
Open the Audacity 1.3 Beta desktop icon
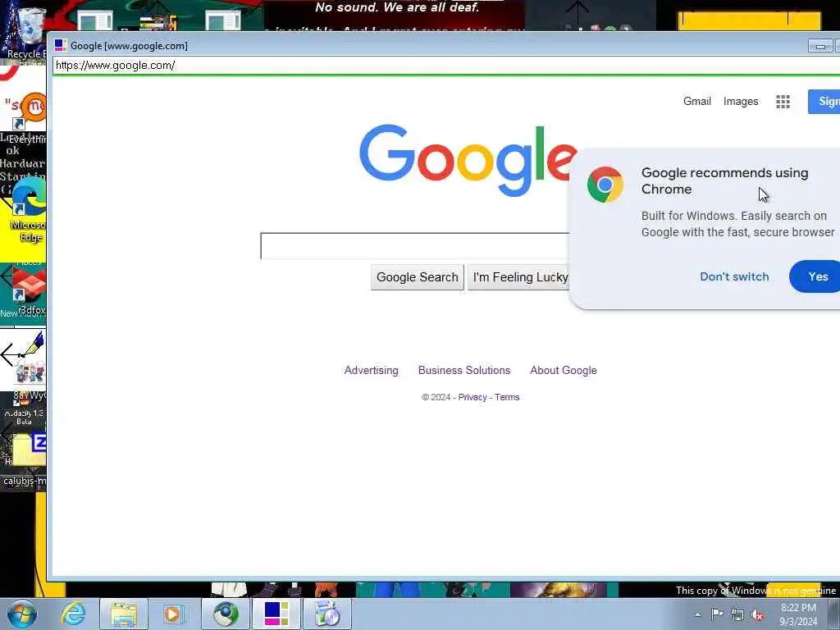pos(24,407)
